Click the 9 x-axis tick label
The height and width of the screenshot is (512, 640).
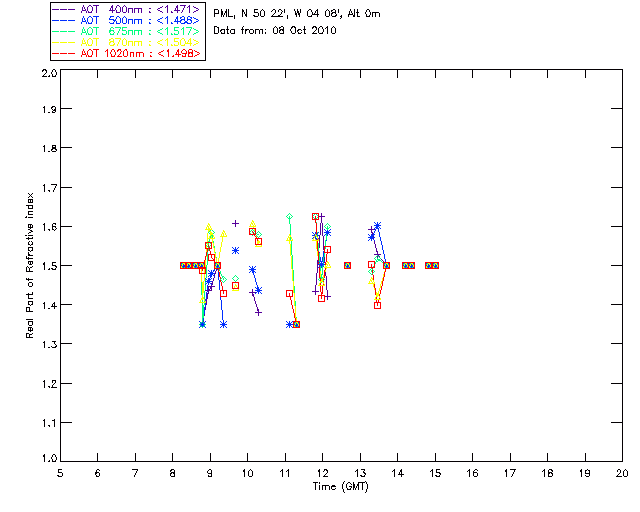pyautogui.click(x=210, y=473)
